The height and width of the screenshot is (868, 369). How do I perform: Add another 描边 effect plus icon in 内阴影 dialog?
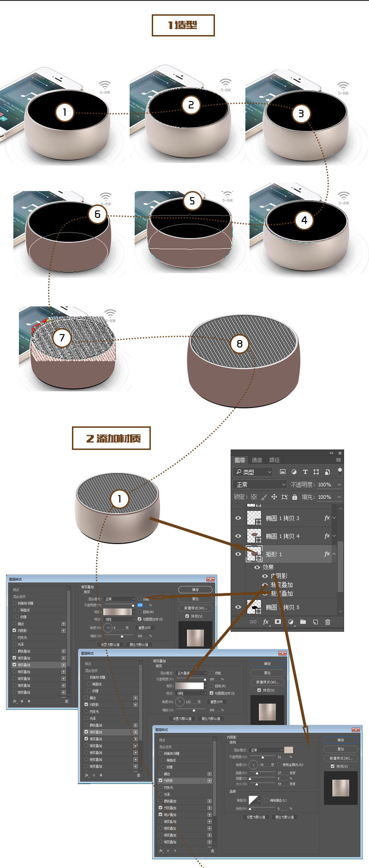tap(209, 774)
